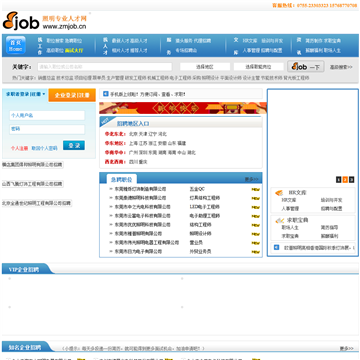This screenshot has width=360, height=360.
Task: Click the New Year festive banner
Action: click(183, 108)
